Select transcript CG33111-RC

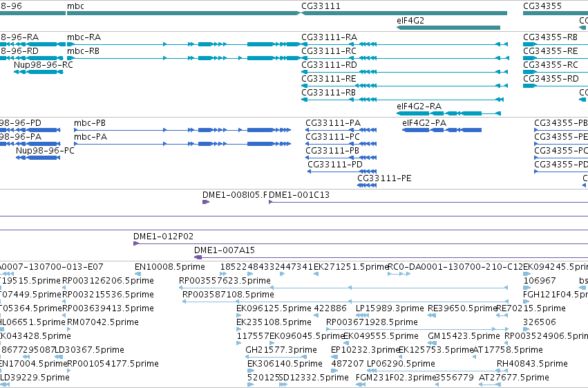pyautogui.click(x=406, y=58)
